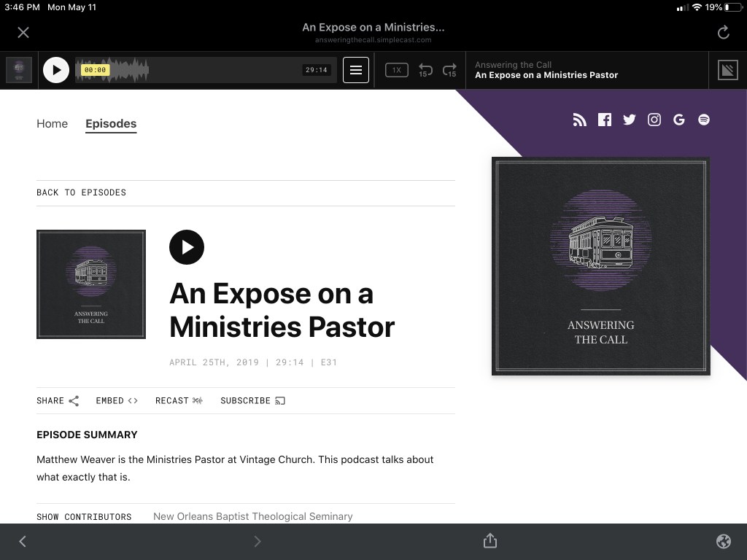Tap the large Answering the Call artwork
Screen dimensions: 747x560
pyautogui.click(x=600, y=266)
